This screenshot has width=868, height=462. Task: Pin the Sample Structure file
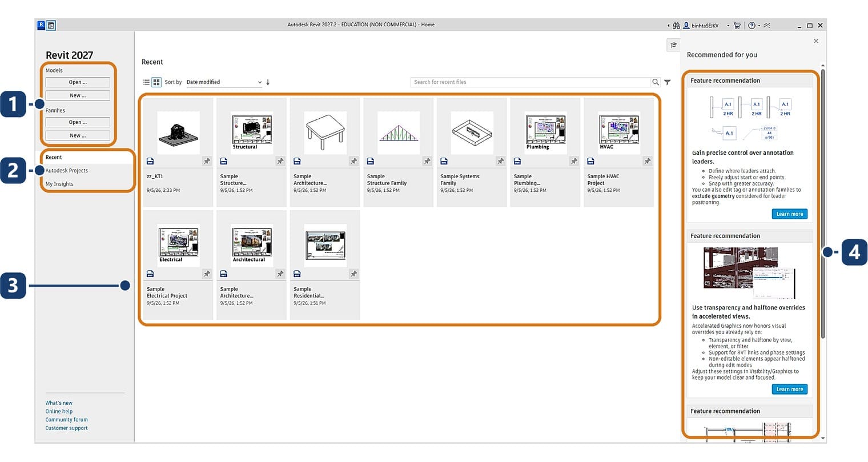point(280,162)
